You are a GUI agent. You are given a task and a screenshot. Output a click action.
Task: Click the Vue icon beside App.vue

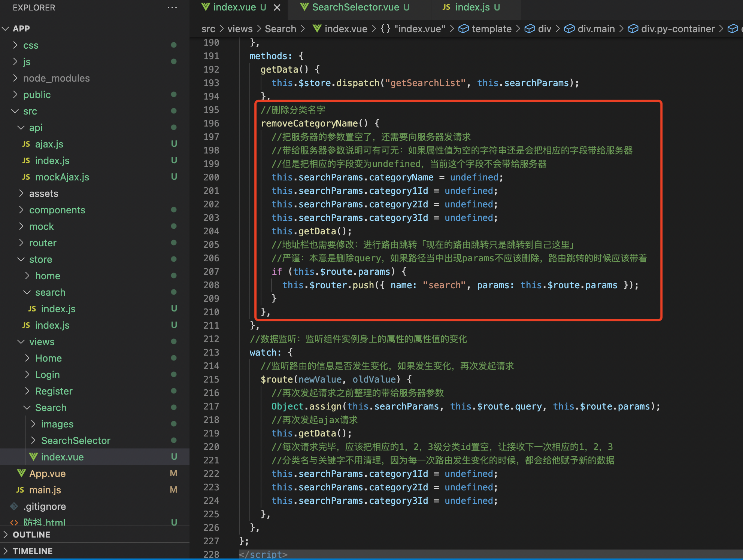pyautogui.click(x=21, y=474)
